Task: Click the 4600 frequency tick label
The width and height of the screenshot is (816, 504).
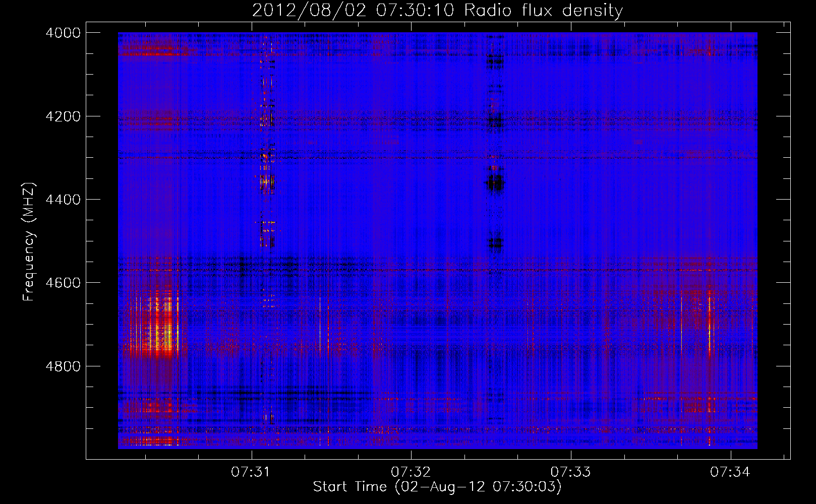Action: click(x=63, y=283)
